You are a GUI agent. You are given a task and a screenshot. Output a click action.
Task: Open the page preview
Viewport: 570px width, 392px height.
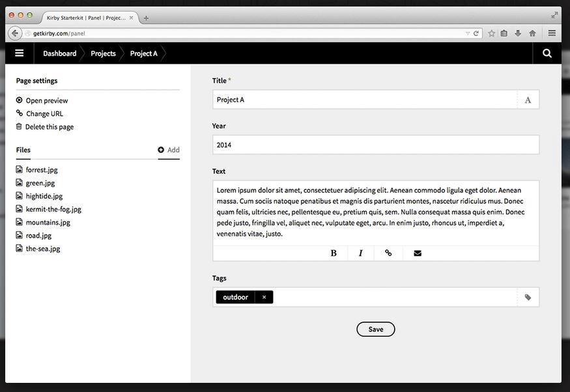point(46,100)
